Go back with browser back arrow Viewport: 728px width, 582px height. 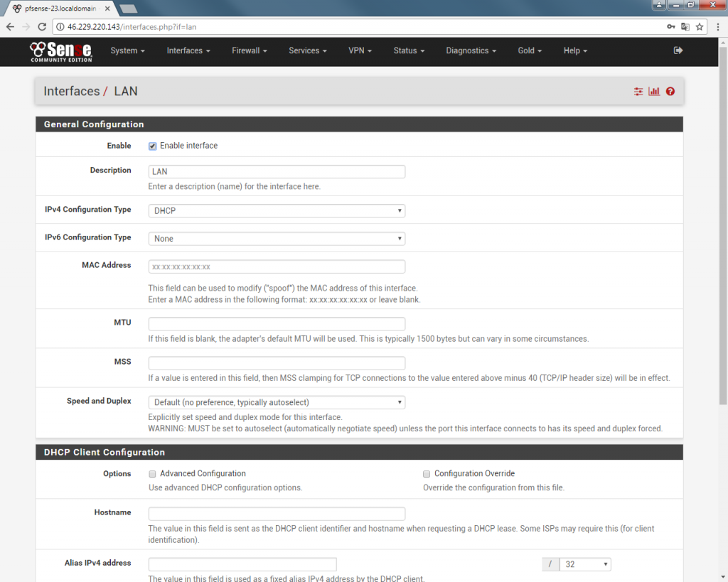(10, 27)
